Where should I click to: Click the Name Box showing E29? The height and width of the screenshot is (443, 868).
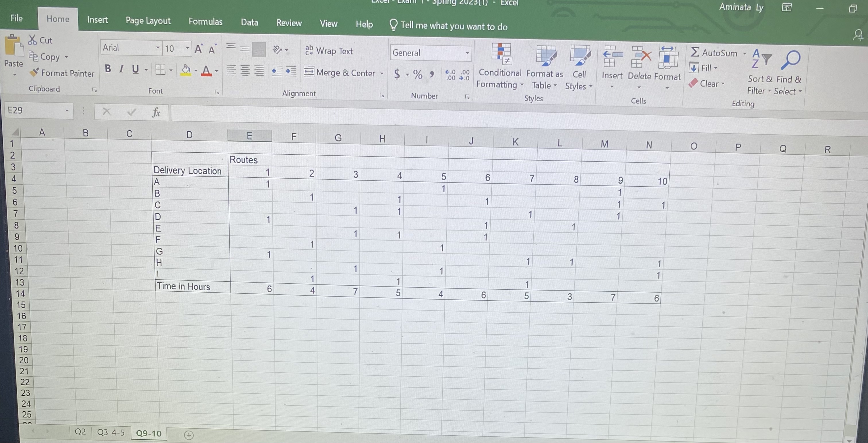point(34,110)
